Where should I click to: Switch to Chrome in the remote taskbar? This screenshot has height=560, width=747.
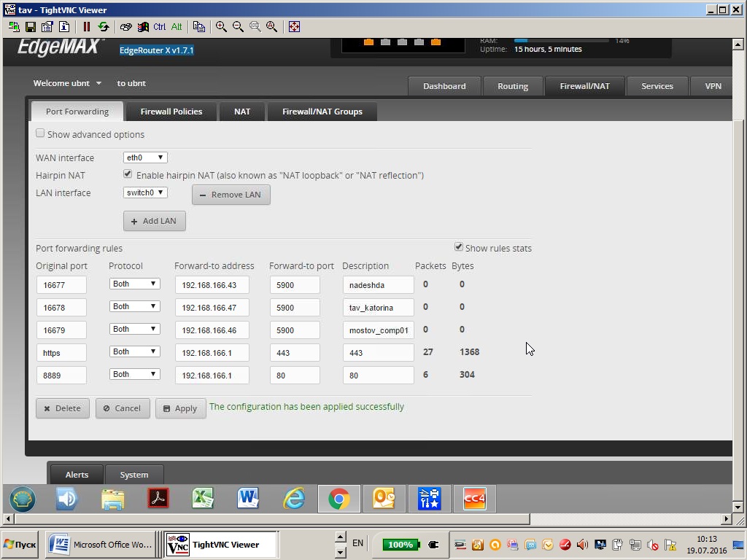pyautogui.click(x=338, y=499)
